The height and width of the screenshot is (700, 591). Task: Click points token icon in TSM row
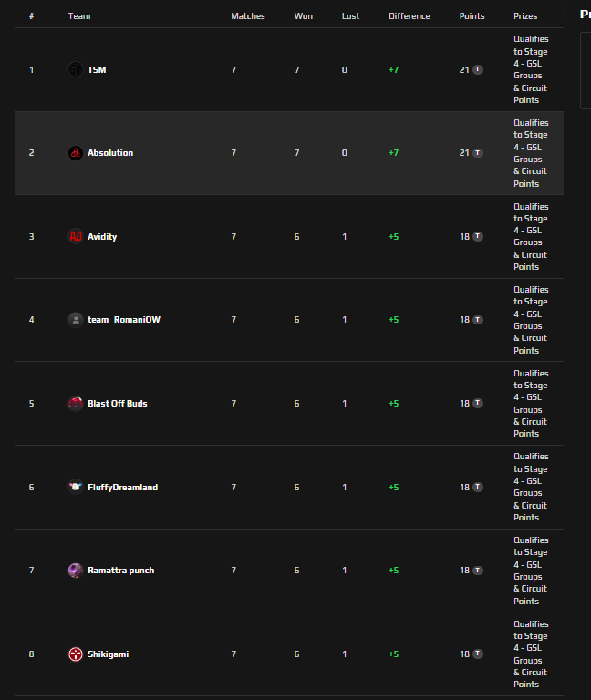(x=478, y=69)
